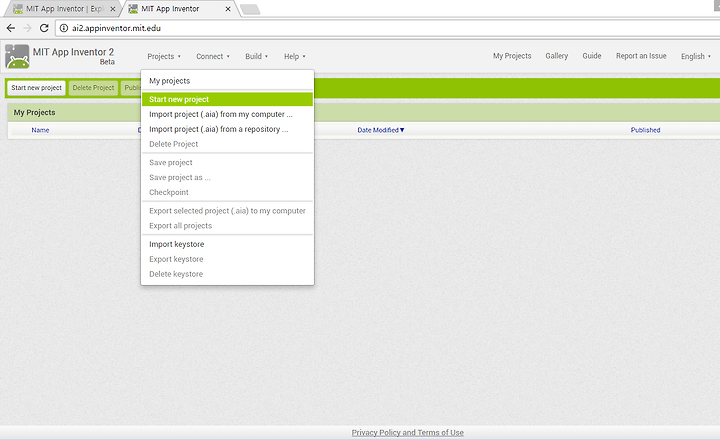This screenshot has height=440, width=720.
Task: Click the MIT App Inventor android logo
Action: [x=17, y=56]
